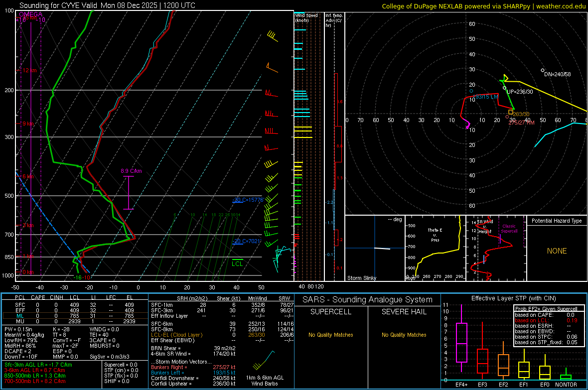Click the K = -28 index value
Image resolution: width=588 pixels, height=390 pixels.
click(61, 329)
